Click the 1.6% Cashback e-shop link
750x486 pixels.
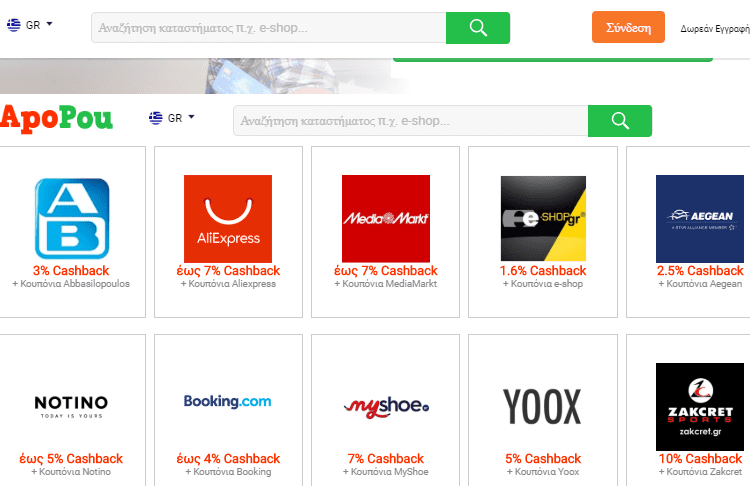543,271
